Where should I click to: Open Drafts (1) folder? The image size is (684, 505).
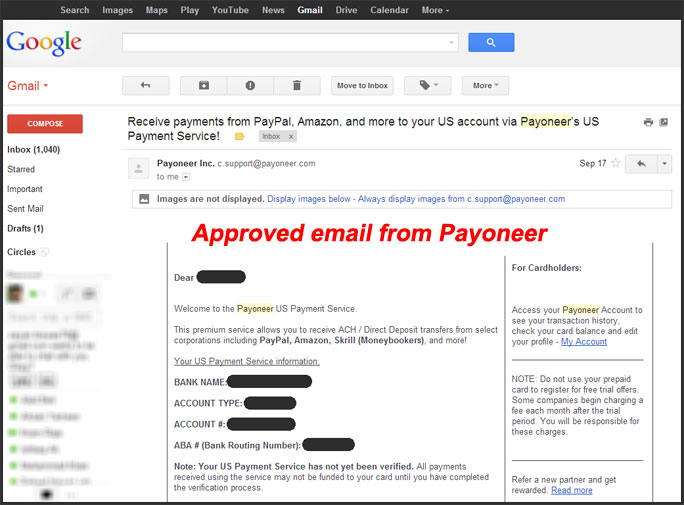(x=25, y=229)
